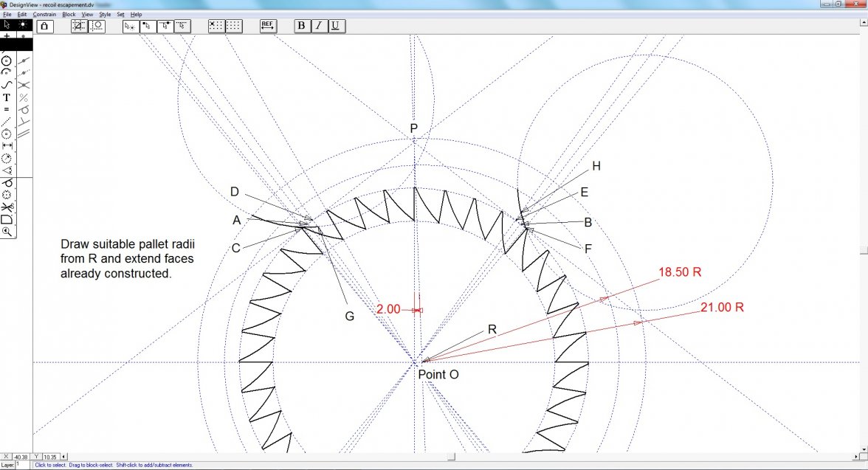Click the Y coordinate value field
This screenshot has height=470, width=868.
(x=51, y=457)
